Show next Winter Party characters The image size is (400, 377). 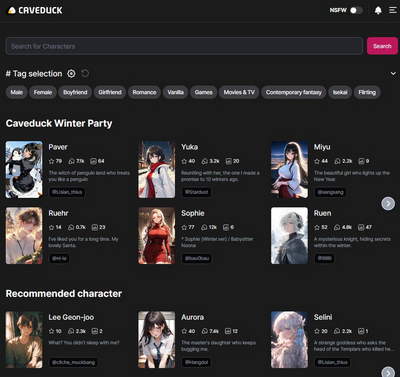pos(388,203)
